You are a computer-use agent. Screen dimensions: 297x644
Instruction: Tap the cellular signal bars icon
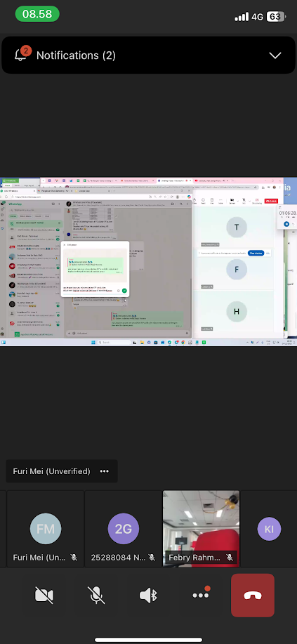242,17
